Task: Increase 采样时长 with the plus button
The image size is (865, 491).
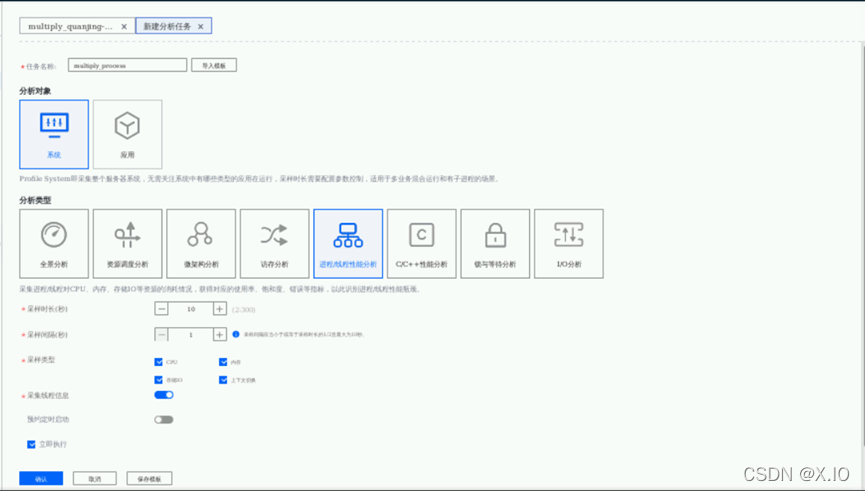Action: 220,309
